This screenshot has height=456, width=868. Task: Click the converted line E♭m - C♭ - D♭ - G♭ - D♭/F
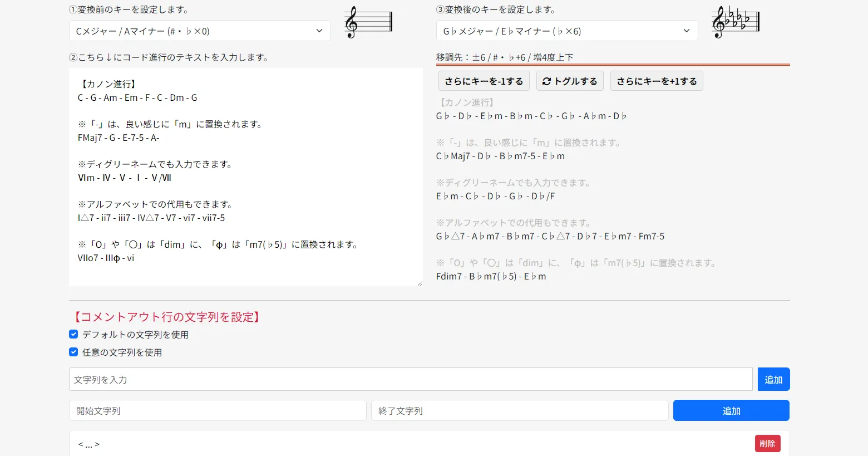(x=495, y=196)
